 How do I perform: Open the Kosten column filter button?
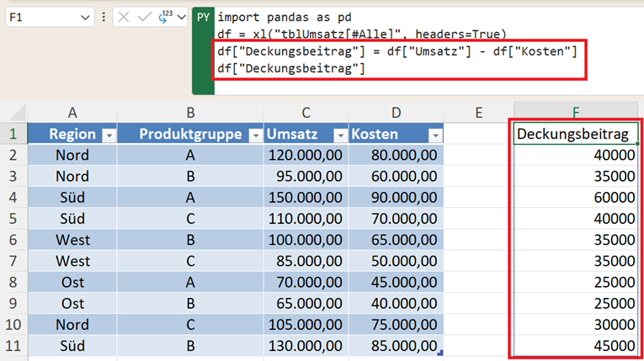435,135
